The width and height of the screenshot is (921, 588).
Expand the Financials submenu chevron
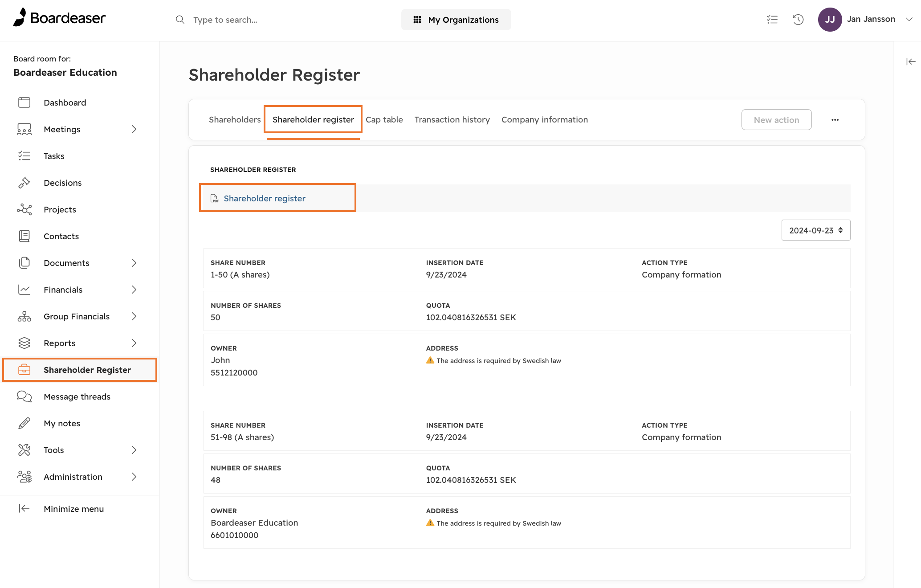point(134,290)
